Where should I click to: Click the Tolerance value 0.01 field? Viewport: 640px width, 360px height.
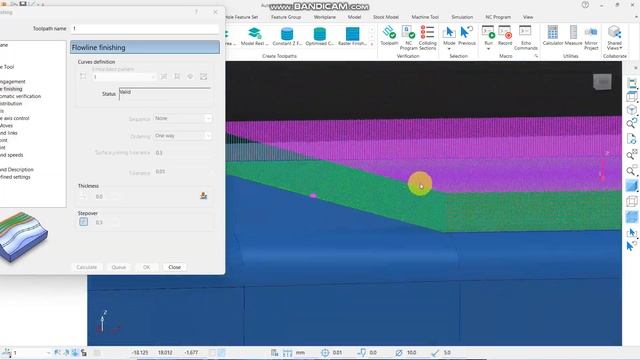click(x=182, y=171)
